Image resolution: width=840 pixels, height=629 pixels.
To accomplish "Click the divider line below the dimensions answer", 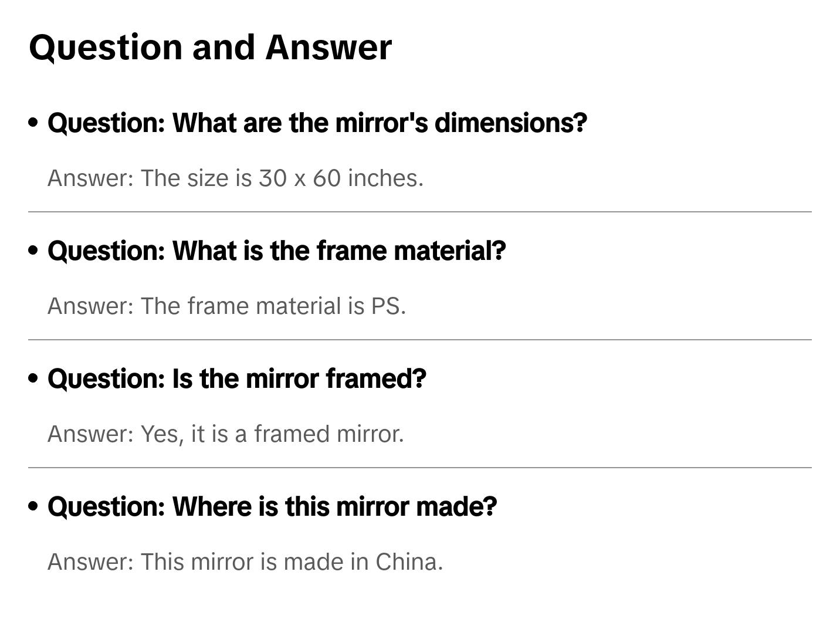I will [420, 212].
